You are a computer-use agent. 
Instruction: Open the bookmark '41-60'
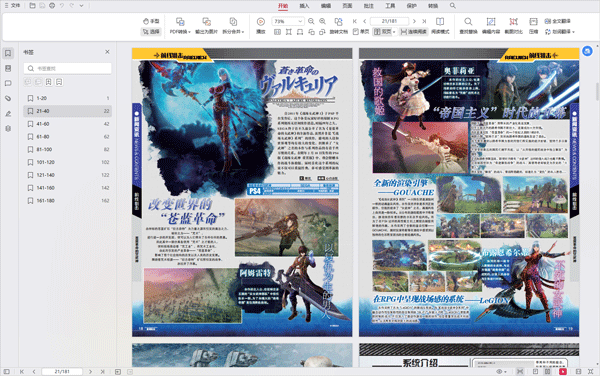tap(68, 124)
